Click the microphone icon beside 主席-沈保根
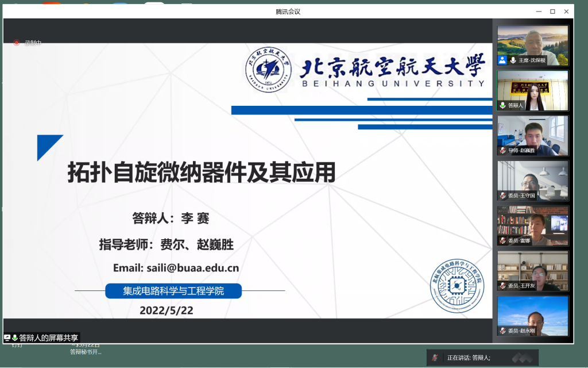Image resolution: width=588 pixels, height=368 pixels. (x=512, y=60)
